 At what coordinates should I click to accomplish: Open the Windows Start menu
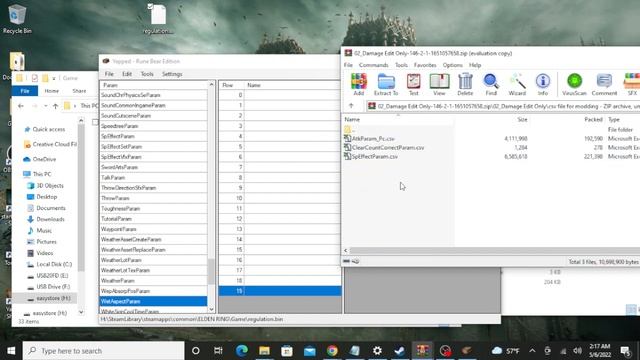click(x=11, y=351)
